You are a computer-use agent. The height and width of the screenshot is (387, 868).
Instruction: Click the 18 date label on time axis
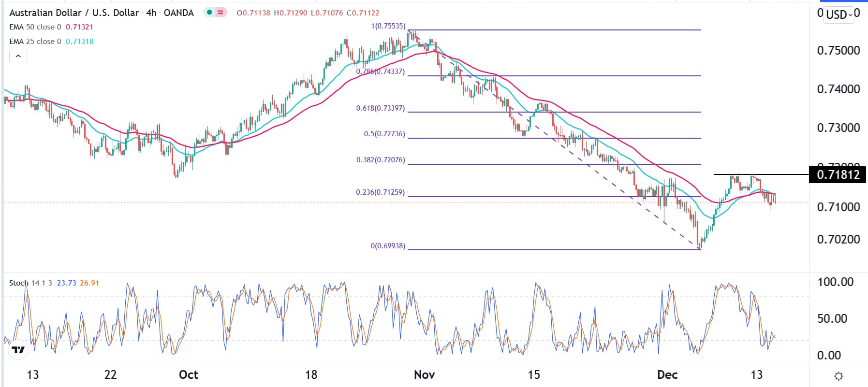coord(311,375)
